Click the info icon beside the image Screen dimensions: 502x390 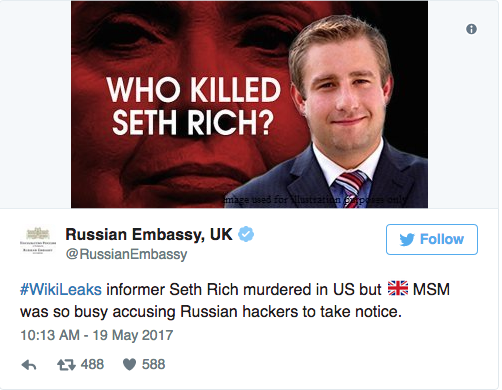[471, 29]
